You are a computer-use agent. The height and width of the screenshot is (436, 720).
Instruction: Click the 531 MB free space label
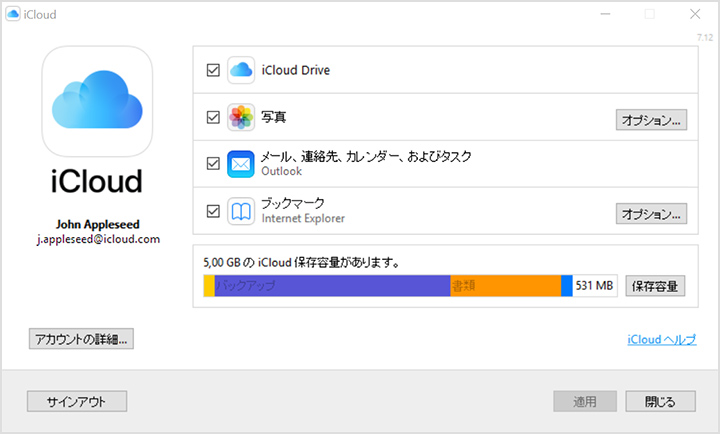596,286
